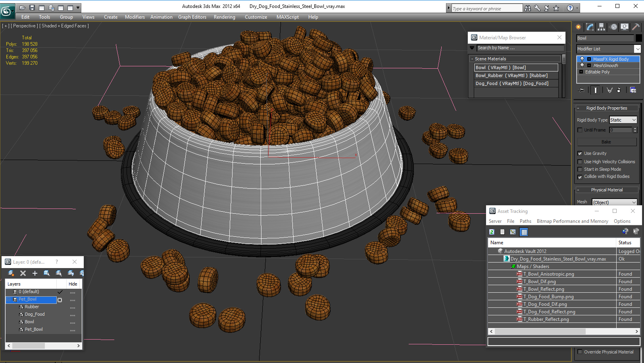Switch to the Create command panel
This screenshot has height=363, width=644.
(579, 27)
